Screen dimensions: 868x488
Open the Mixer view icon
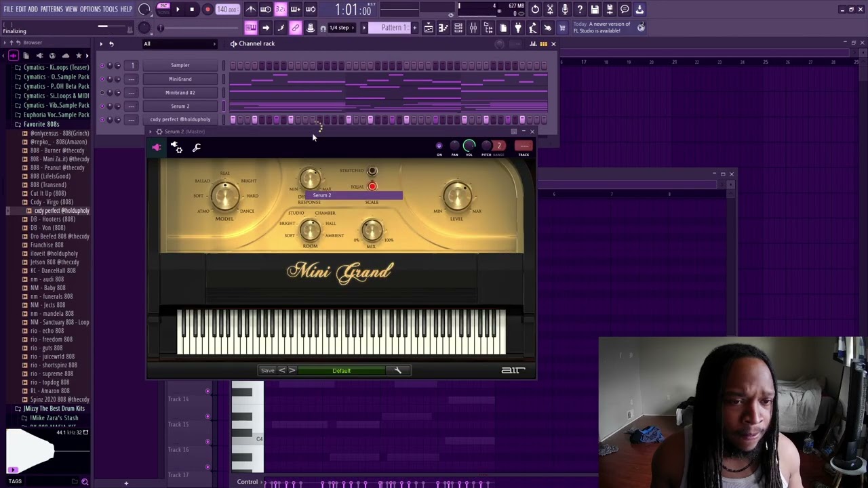pyautogui.click(x=473, y=28)
